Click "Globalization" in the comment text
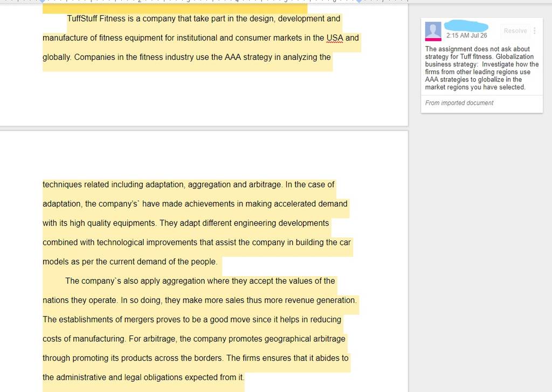Screen dimensions: 552x392 coord(515,57)
